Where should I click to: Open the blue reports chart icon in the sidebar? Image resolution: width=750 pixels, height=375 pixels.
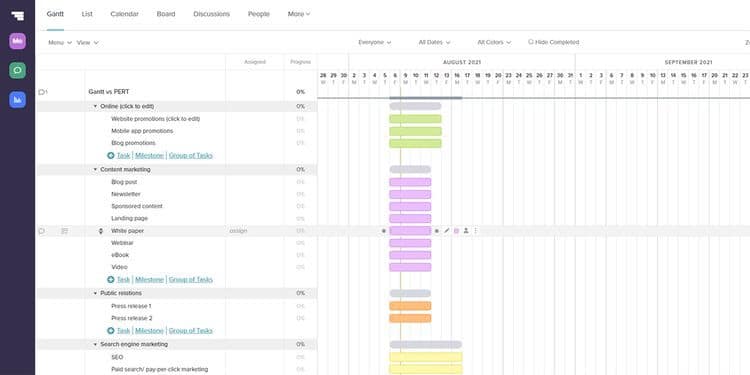pyautogui.click(x=18, y=99)
